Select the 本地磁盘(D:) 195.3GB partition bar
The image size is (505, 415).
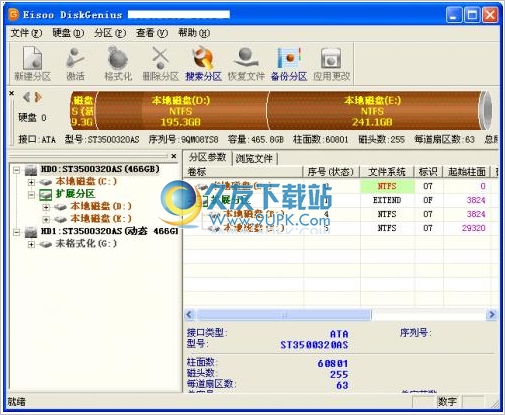click(181, 111)
